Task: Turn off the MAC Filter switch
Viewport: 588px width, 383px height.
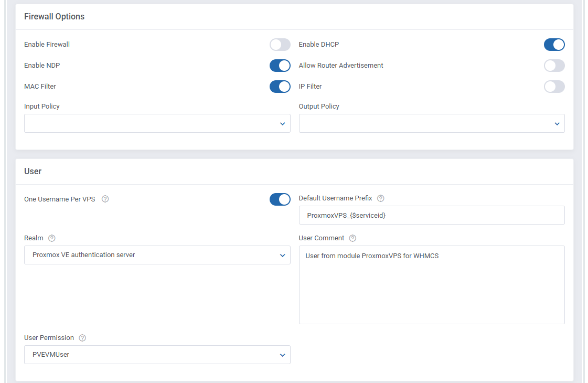Action: (x=280, y=87)
